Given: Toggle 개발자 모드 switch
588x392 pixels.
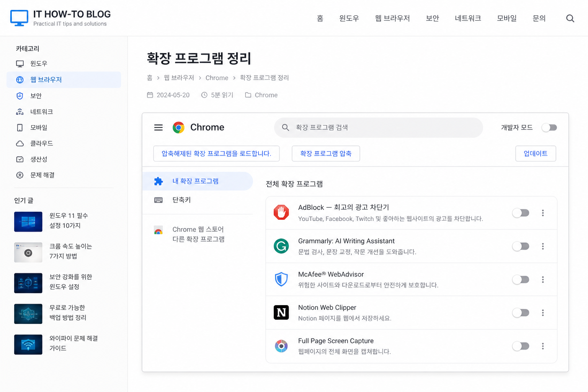Looking at the screenshot, I should pos(549,127).
